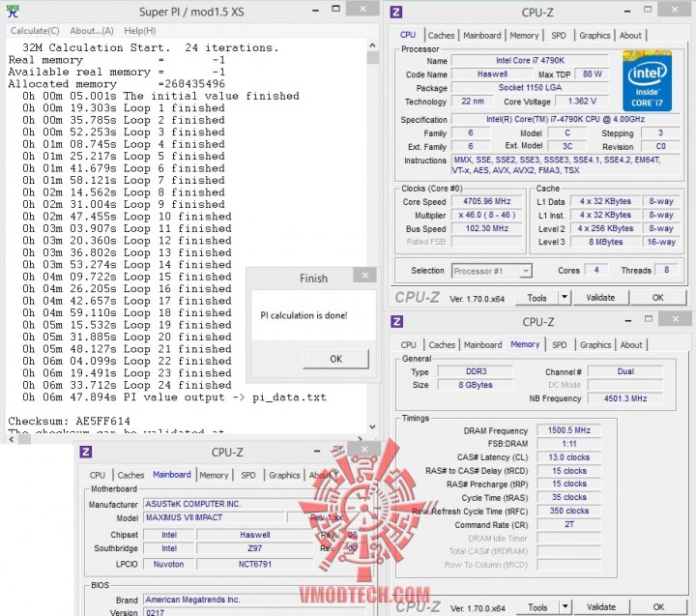696x616 pixels.
Task: Open Memory tab in top CPU-Z window
Action: [524, 35]
